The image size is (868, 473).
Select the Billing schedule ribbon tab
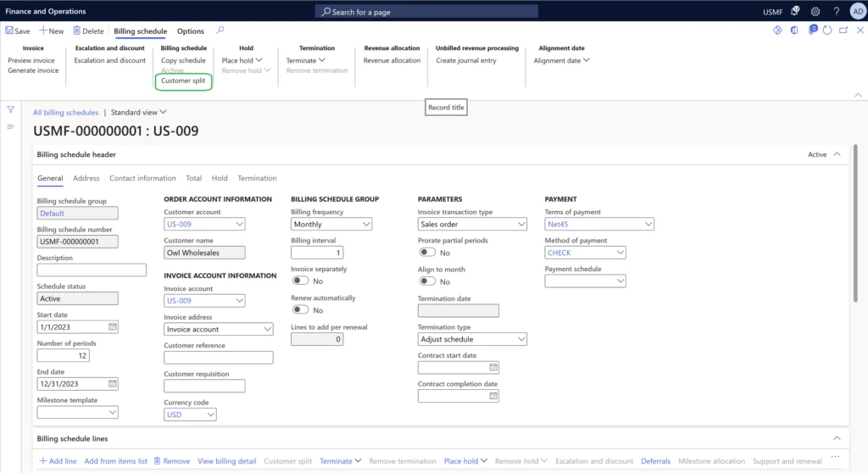140,31
